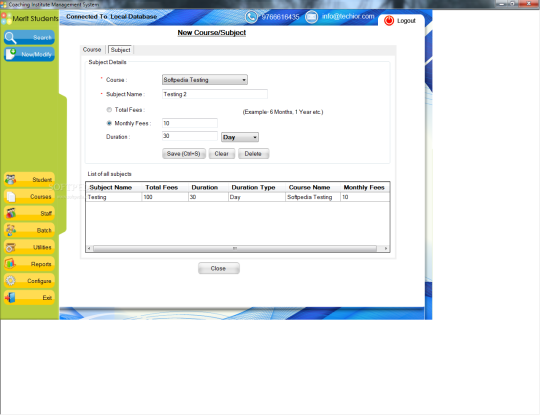540x415 pixels.
Task: Click the red Logout power icon
Action: 389,21
